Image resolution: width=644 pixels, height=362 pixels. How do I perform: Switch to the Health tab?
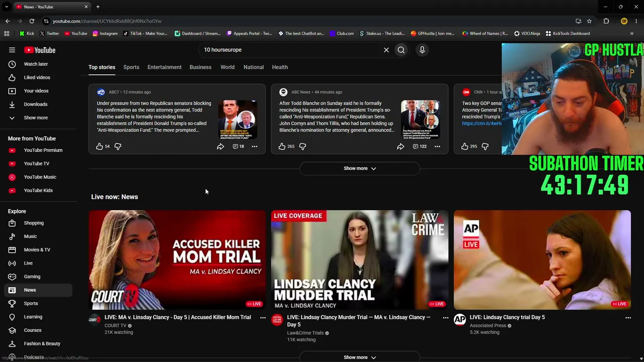pyautogui.click(x=280, y=67)
